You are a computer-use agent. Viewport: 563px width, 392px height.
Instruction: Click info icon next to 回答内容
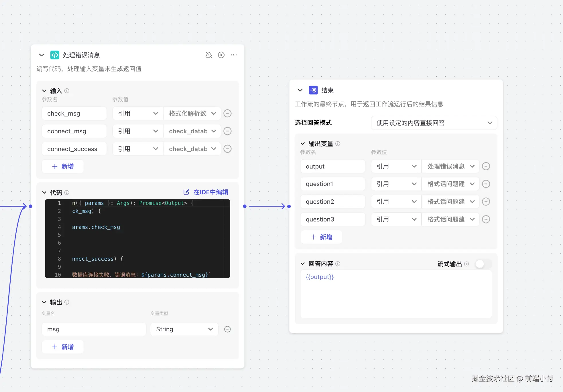338,264
